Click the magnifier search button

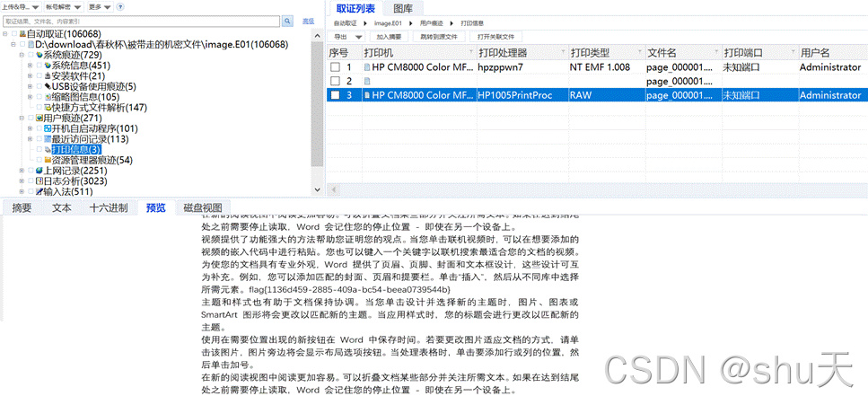coord(287,21)
